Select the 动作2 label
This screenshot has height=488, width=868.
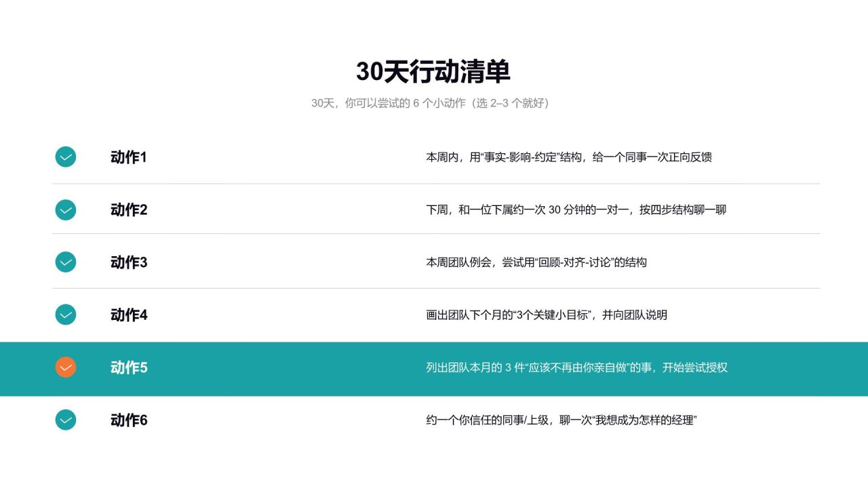[129, 210]
